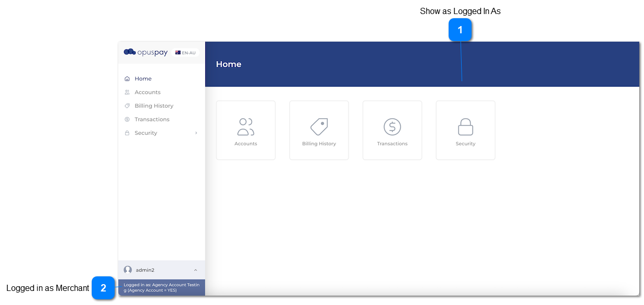The image size is (644, 305).
Task: Click the blue annotation badge numbered 2
Action: click(x=103, y=288)
